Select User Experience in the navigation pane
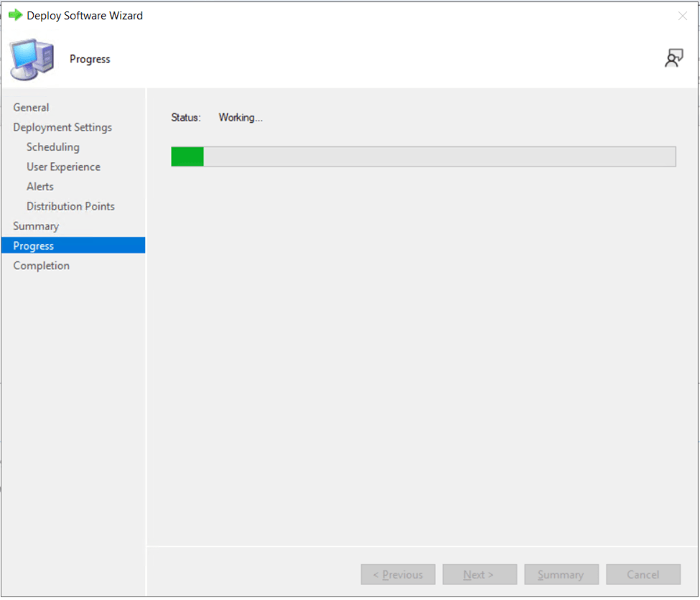The image size is (700, 600). click(63, 167)
